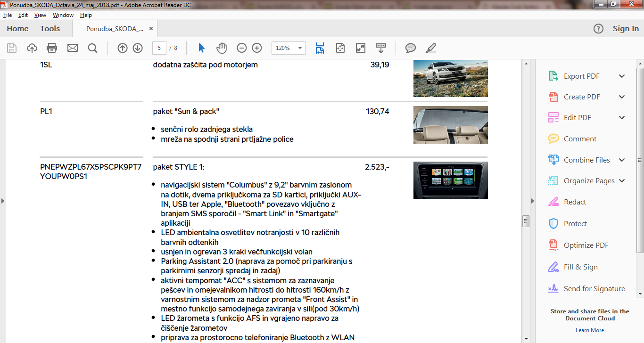Screen dimensions: 644x343
Task: Click the price 130,74
Action: [x=378, y=112]
